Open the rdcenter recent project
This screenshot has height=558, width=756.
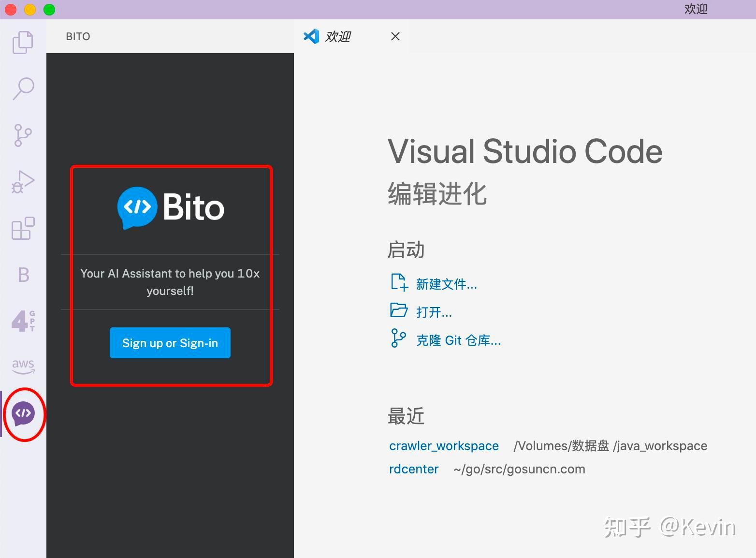click(413, 469)
